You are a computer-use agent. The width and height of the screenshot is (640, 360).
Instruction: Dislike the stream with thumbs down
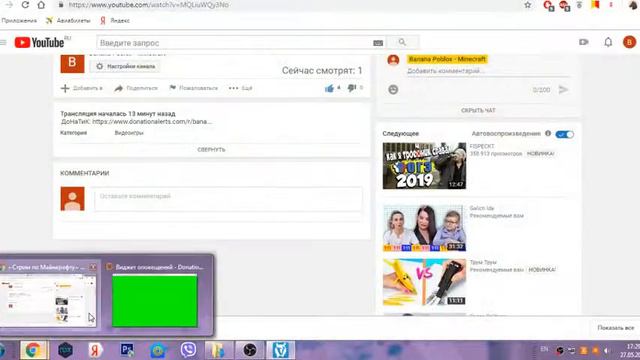[351, 88]
